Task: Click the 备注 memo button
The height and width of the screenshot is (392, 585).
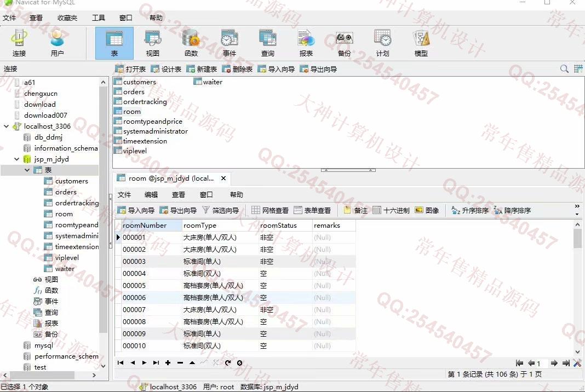Action: point(355,210)
